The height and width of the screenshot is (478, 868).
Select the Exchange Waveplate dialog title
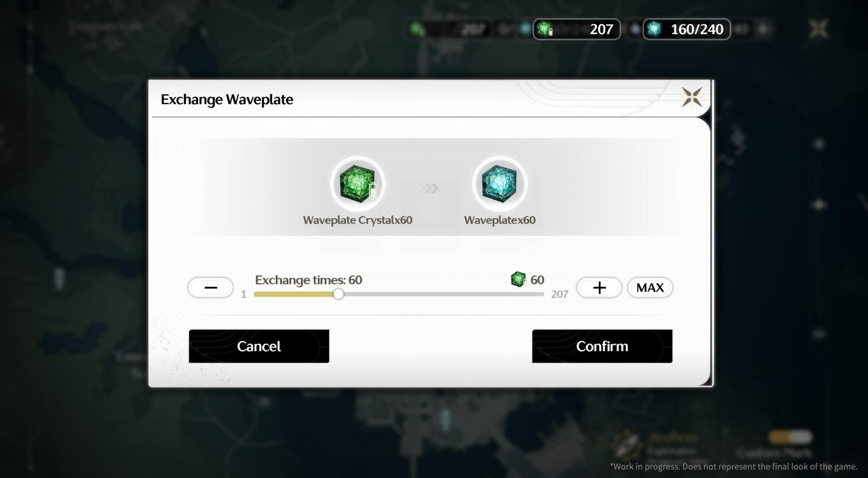(x=227, y=98)
